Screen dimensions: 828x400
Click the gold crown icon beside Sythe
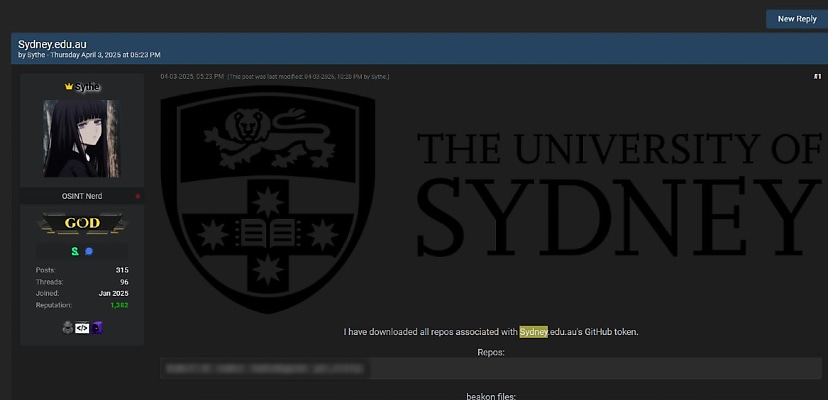[69, 87]
